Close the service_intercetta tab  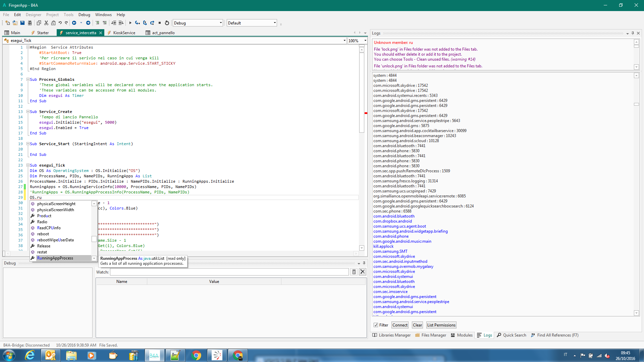(101, 33)
